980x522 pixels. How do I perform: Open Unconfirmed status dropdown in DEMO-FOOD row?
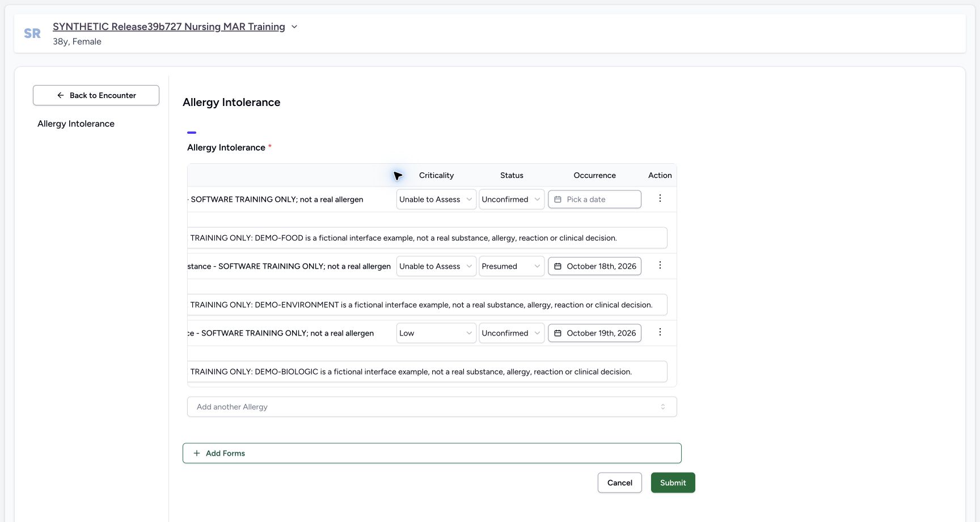[512, 200]
